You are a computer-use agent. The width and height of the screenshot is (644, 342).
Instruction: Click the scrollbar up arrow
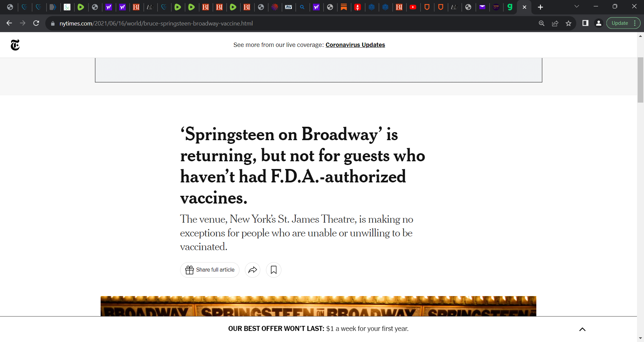tap(640, 36)
